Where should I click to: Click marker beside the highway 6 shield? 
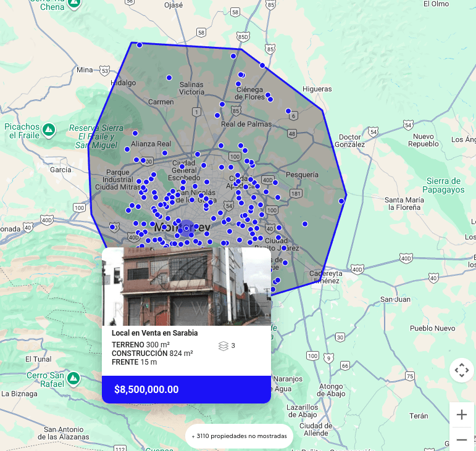pyautogui.click(x=288, y=111)
